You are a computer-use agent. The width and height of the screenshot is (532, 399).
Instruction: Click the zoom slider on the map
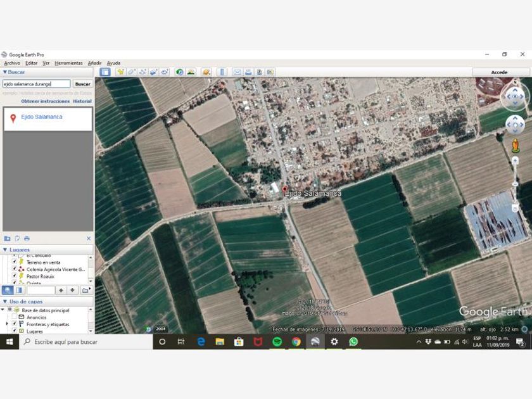coord(515,182)
